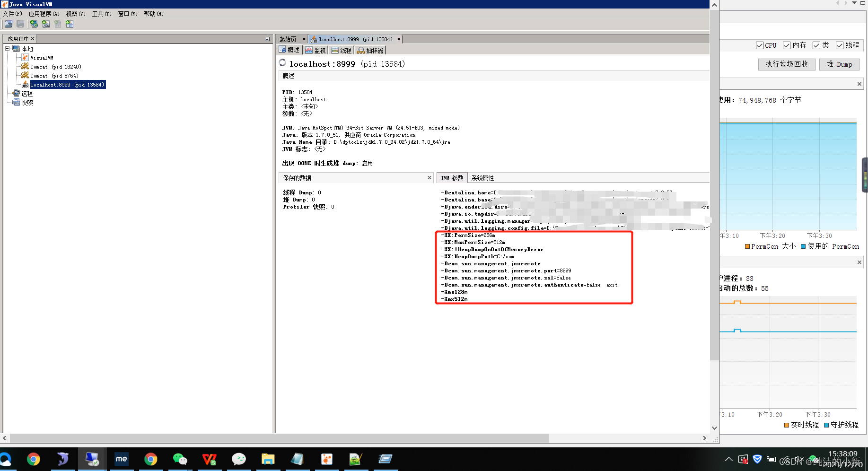Toggle the 线程 checkbox in monitor panel
868x471 pixels.
pyautogui.click(x=840, y=45)
